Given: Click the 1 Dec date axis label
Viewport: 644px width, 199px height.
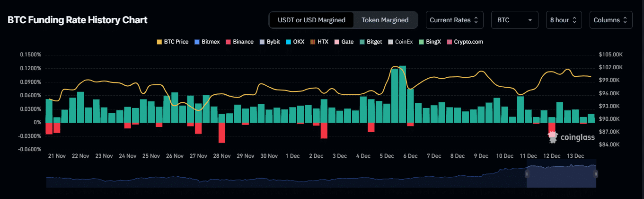Looking at the screenshot, I should click(x=292, y=155).
